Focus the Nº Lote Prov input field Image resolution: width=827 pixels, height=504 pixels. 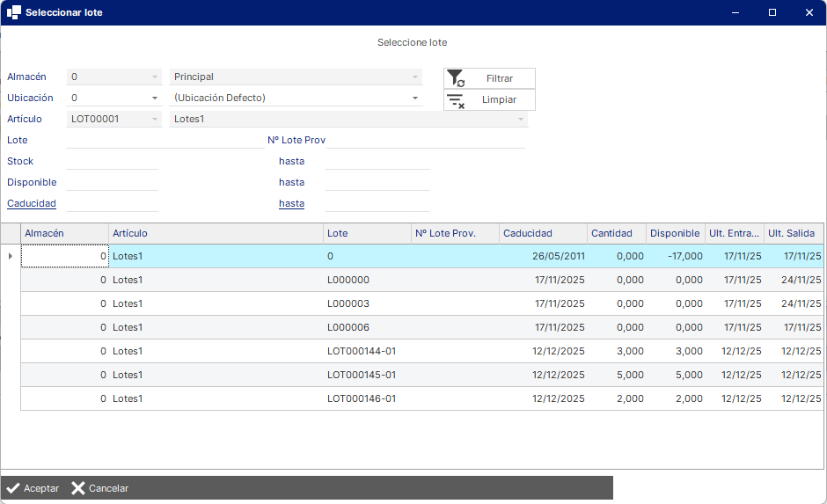(x=426, y=140)
